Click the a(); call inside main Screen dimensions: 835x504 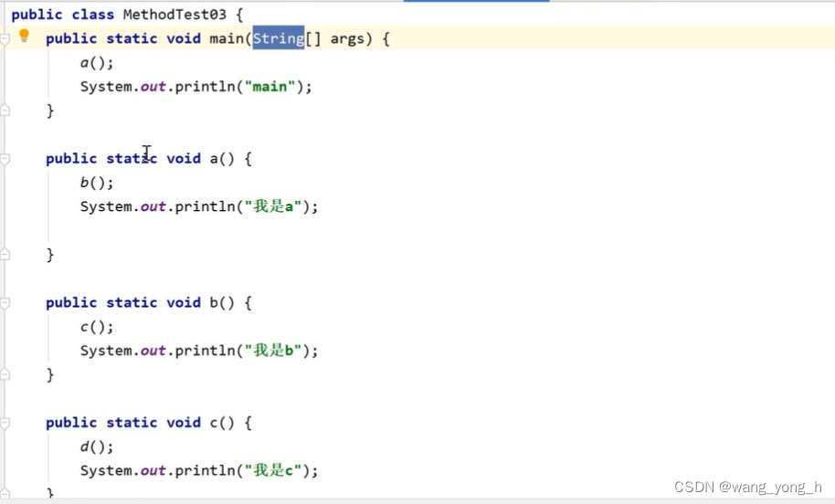(x=97, y=63)
